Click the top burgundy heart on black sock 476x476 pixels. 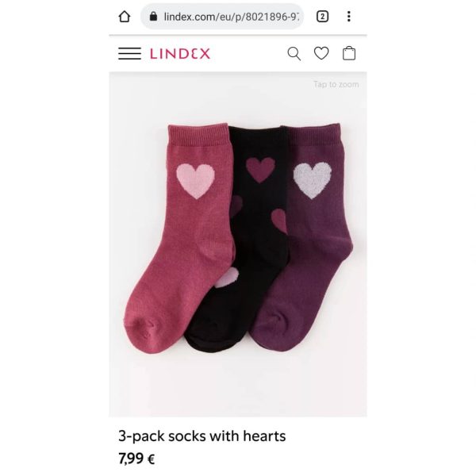coord(260,170)
